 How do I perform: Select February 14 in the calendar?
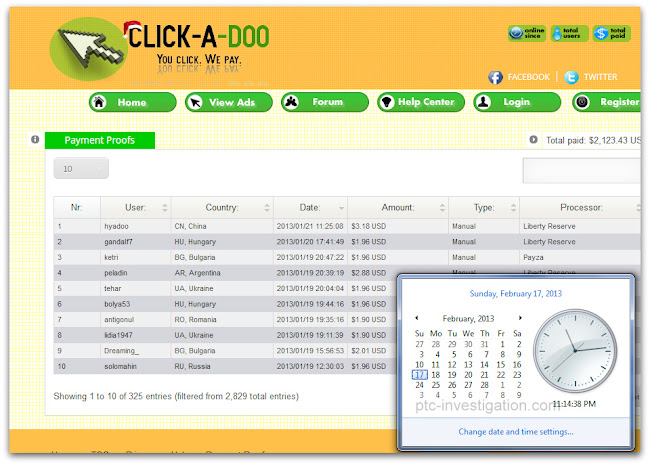click(484, 365)
